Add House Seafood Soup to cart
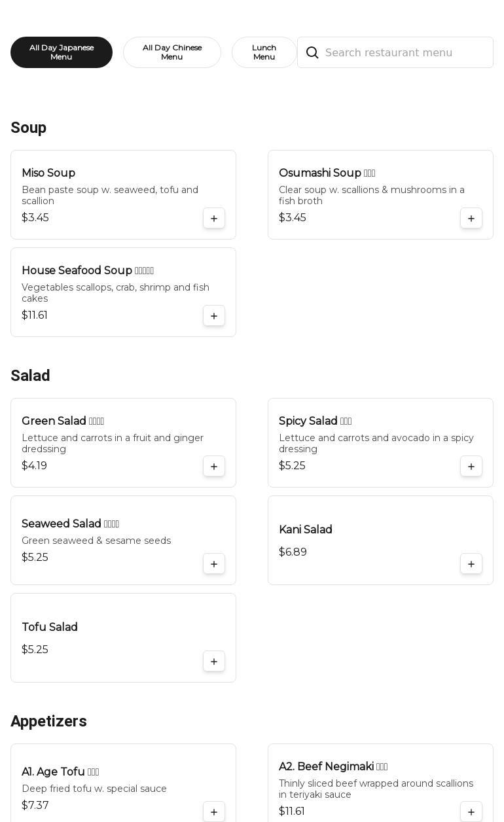The height and width of the screenshot is (822, 504). (214, 315)
